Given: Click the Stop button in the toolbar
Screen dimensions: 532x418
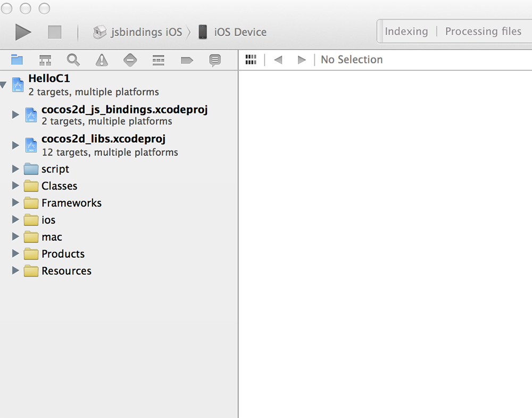Looking at the screenshot, I should point(55,32).
